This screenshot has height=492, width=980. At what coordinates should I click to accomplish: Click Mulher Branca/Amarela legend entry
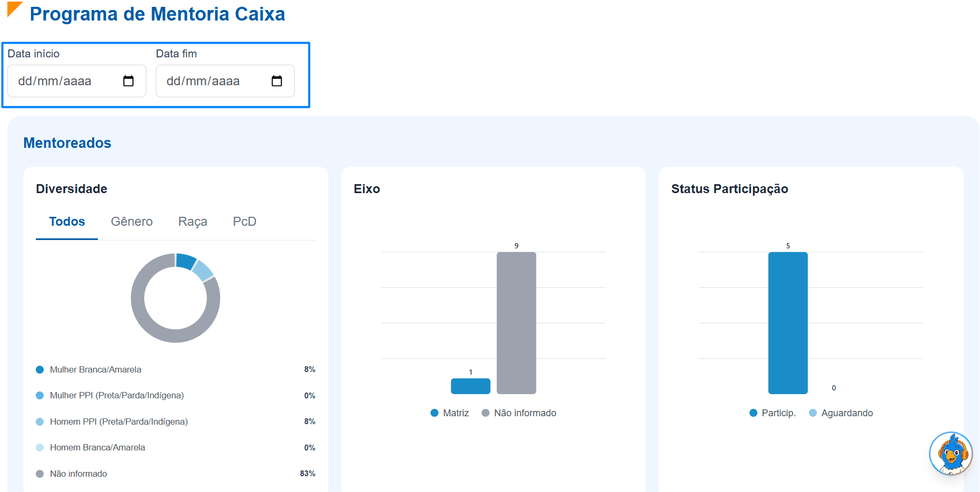tap(88, 369)
